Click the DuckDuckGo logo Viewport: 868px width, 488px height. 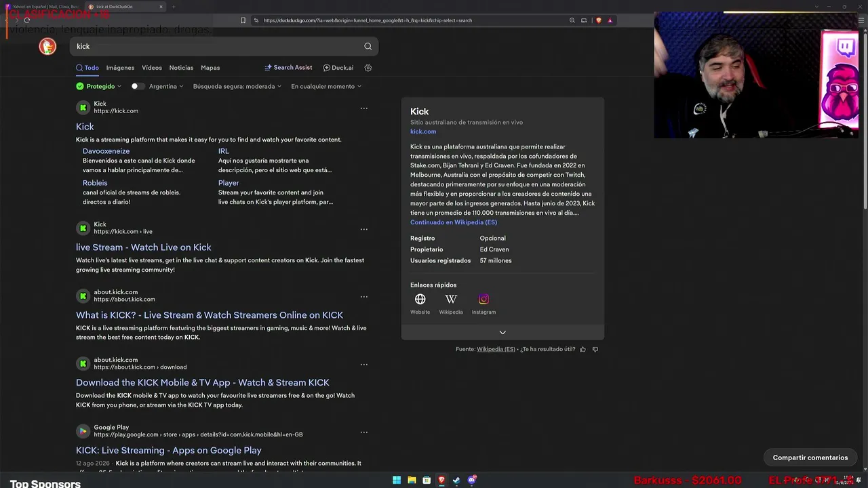[47, 46]
